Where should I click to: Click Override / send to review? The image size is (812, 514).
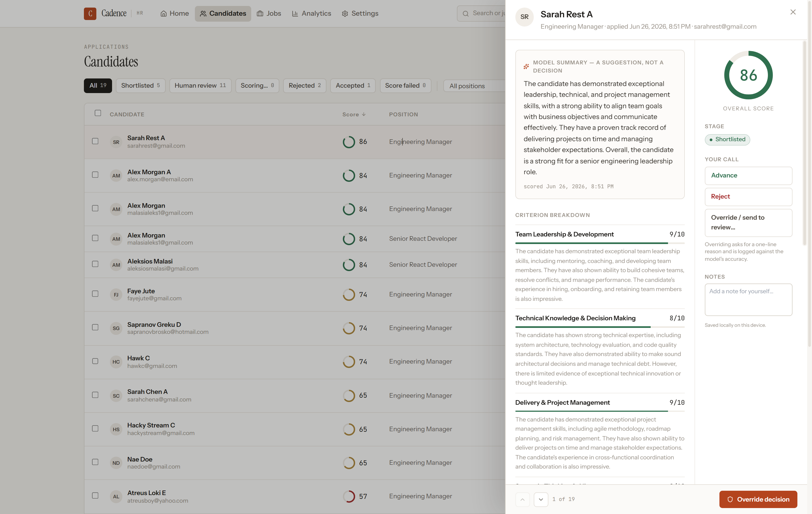coord(748,222)
